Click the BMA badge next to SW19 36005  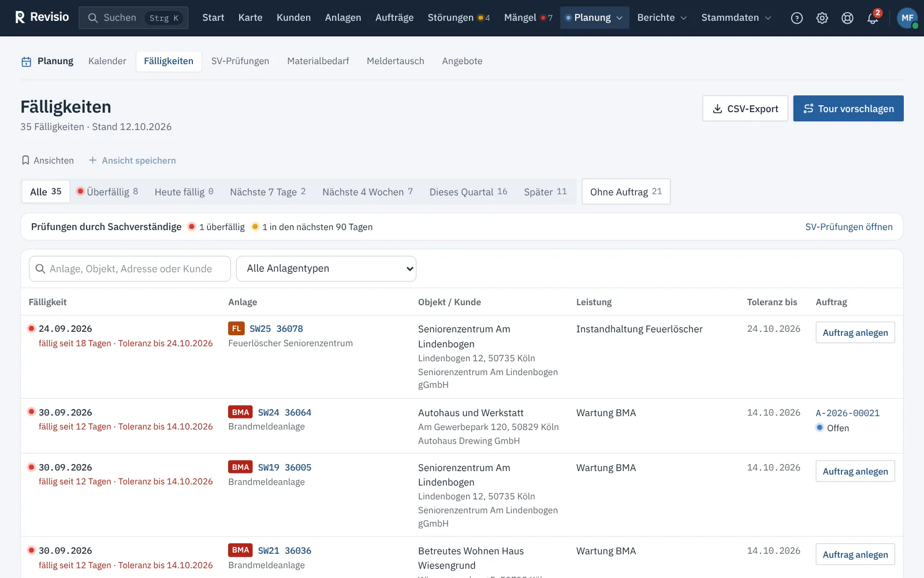click(240, 467)
